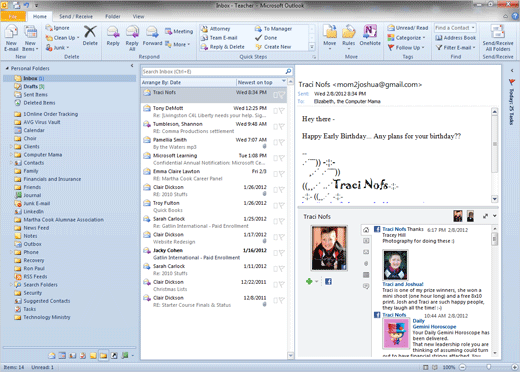
Task: Click in the Search Inbox field
Action: (x=213, y=71)
